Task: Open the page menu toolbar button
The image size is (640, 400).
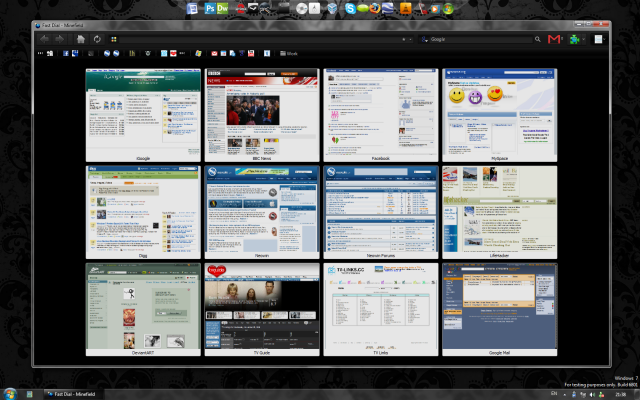Action: (599, 39)
